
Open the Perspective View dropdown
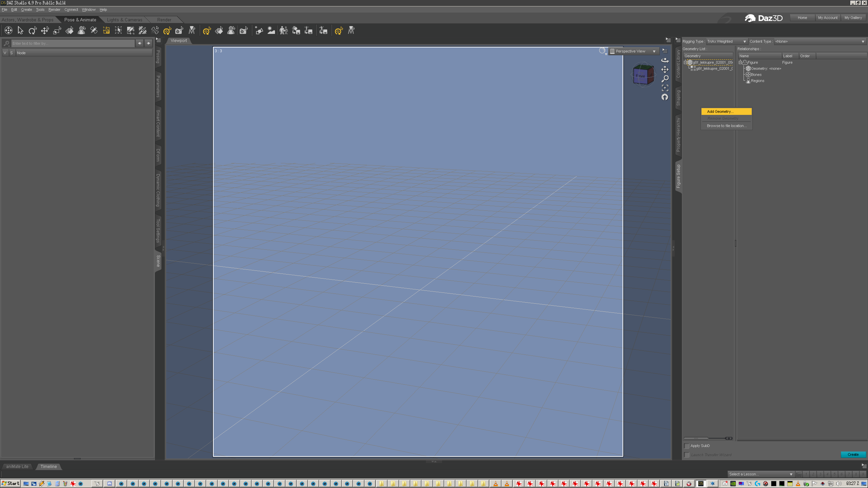pyautogui.click(x=633, y=51)
